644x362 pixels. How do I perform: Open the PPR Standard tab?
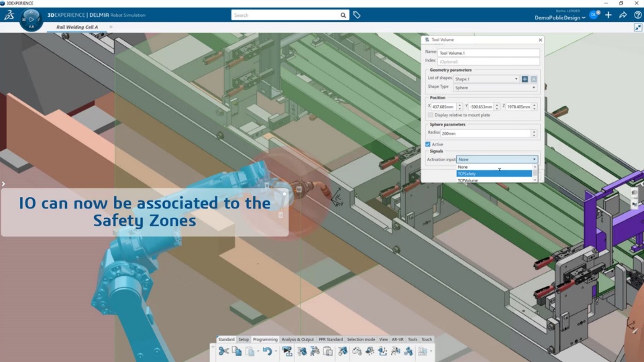coord(331,339)
